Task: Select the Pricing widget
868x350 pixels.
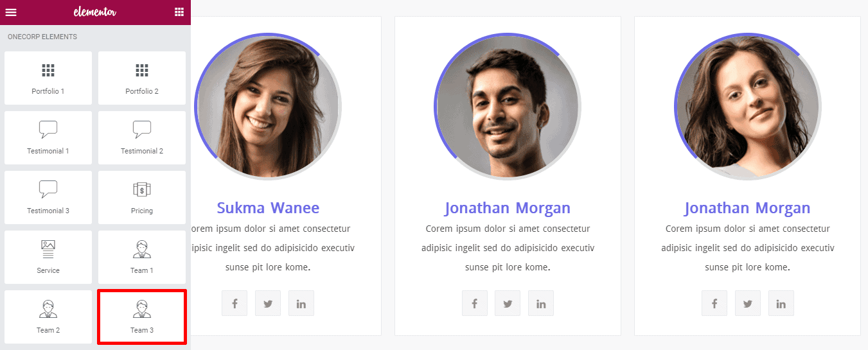Action: tap(142, 197)
